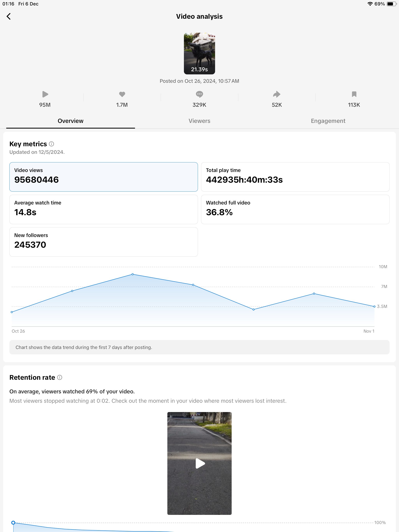Tap the share arrow icon
399x532 pixels.
click(277, 94)
